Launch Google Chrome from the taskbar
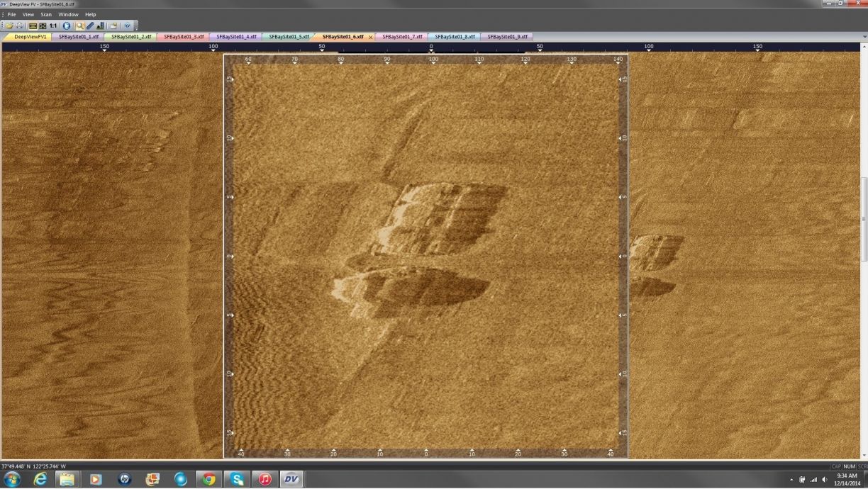868x489 pixels. (208, 480)
